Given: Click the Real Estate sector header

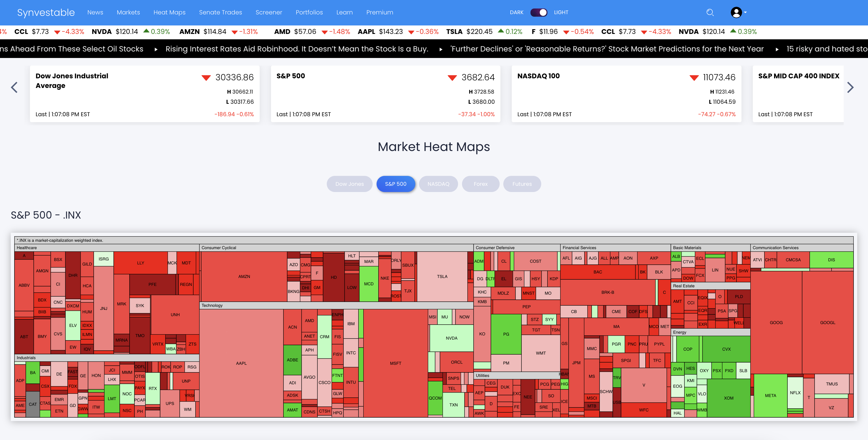Looking at the screenshot, I should (711, 286).
